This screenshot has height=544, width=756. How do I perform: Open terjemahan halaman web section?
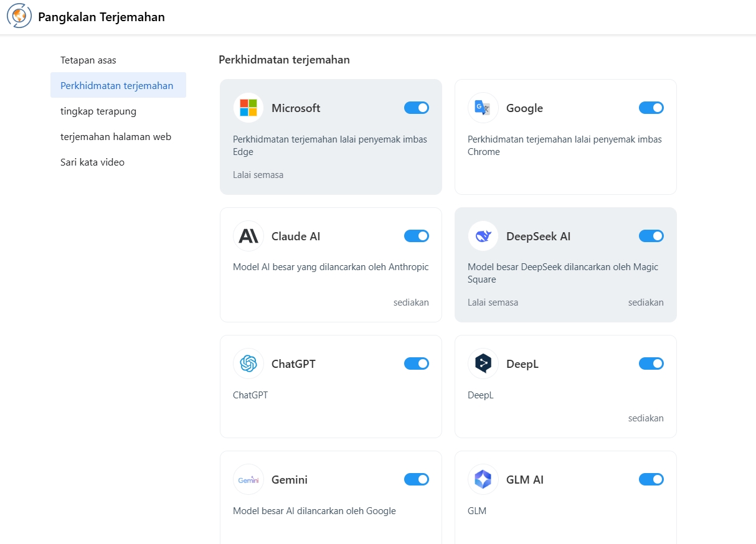point(118,136)
